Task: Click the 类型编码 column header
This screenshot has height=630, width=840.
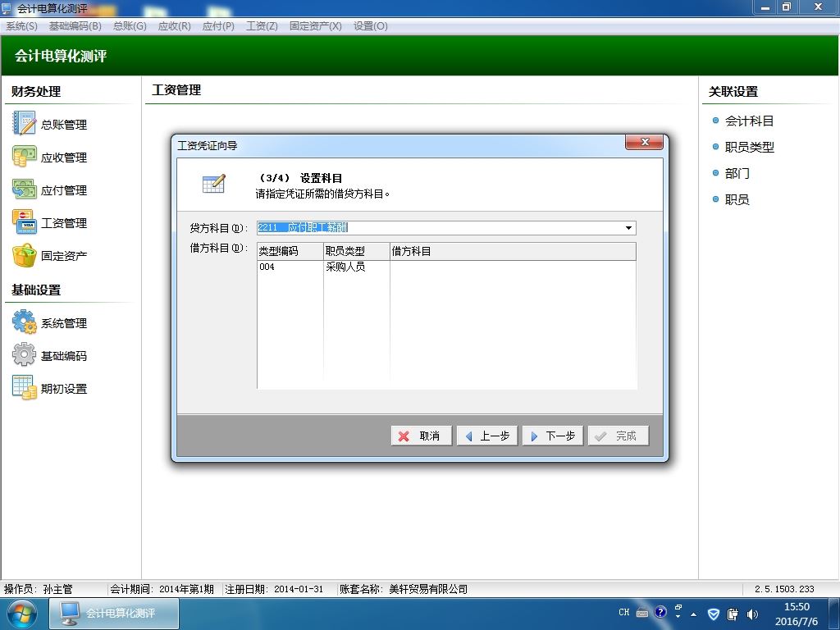Action: point(290,251)
